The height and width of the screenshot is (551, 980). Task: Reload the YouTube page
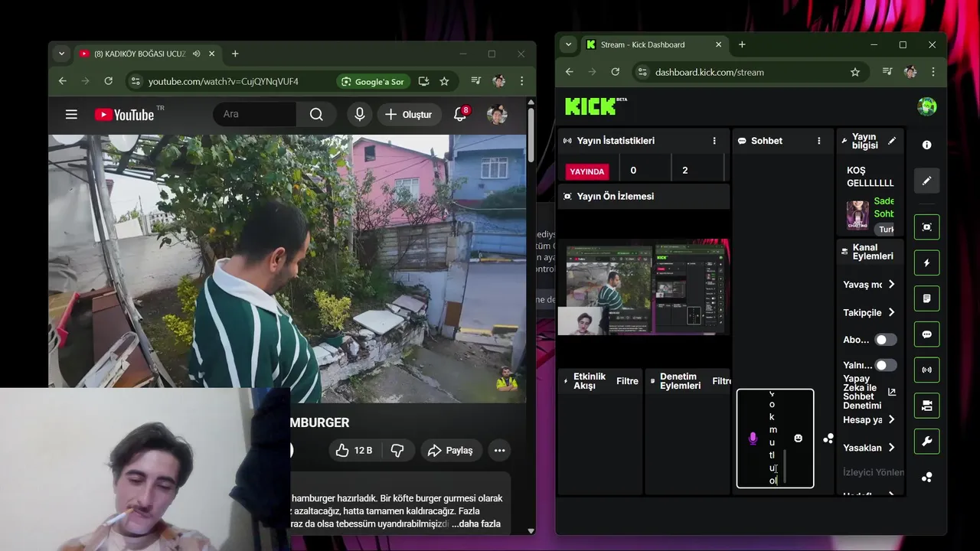pyautogui.click(x=109, y=81)
